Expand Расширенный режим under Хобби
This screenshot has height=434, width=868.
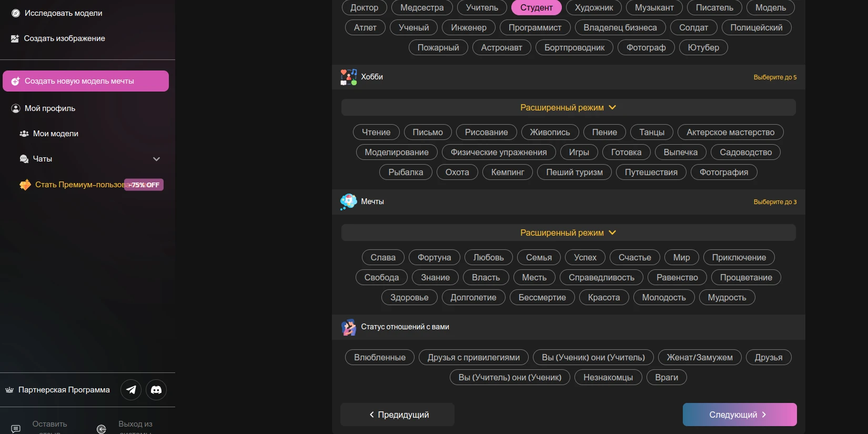pos(568,107)
